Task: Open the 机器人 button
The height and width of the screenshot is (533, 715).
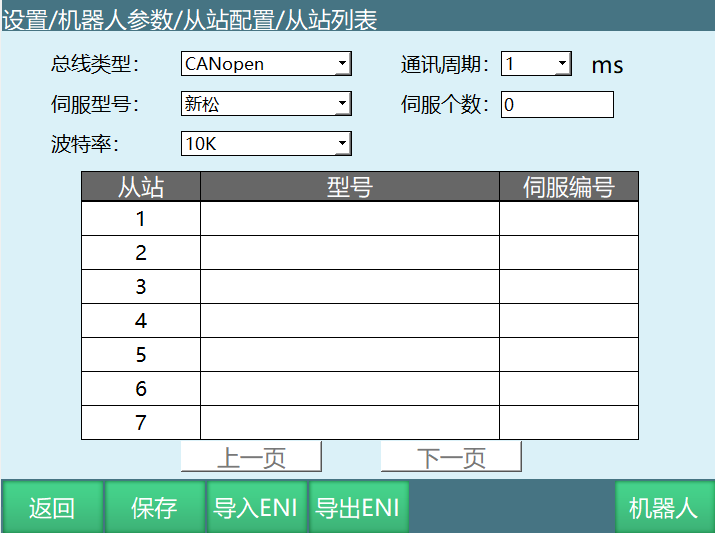Action: tap(663, 507)
